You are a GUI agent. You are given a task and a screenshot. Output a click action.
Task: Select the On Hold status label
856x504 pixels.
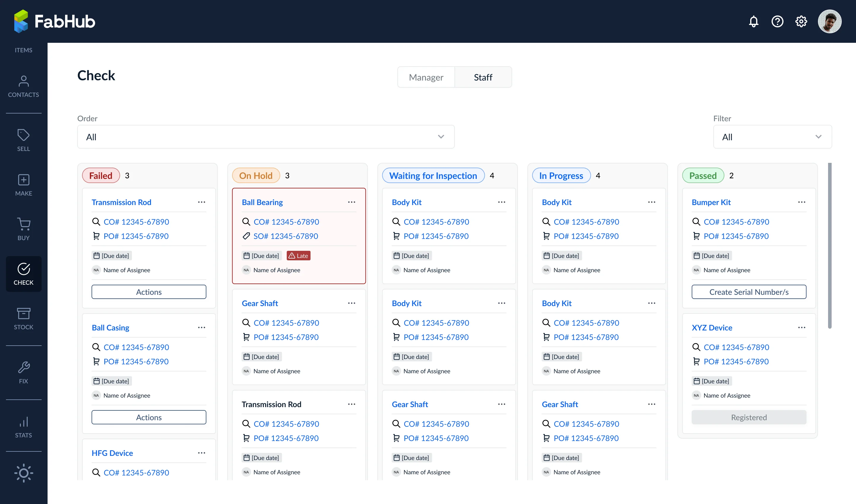[x=256, y=176]
